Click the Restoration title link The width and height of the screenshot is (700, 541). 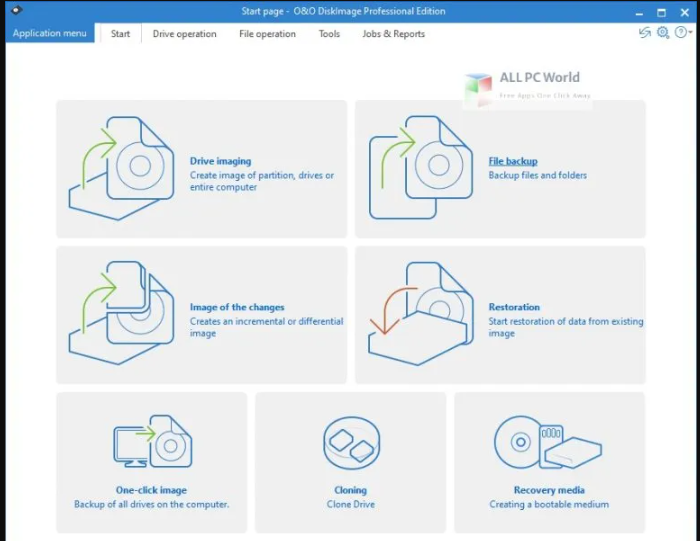click(514, 307)
